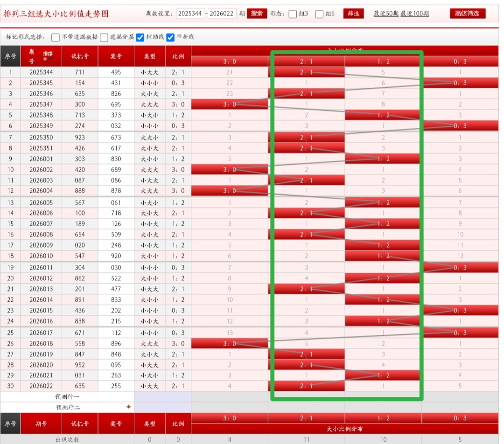Uncheck the 辅助线 checkbox

[140, 37]
